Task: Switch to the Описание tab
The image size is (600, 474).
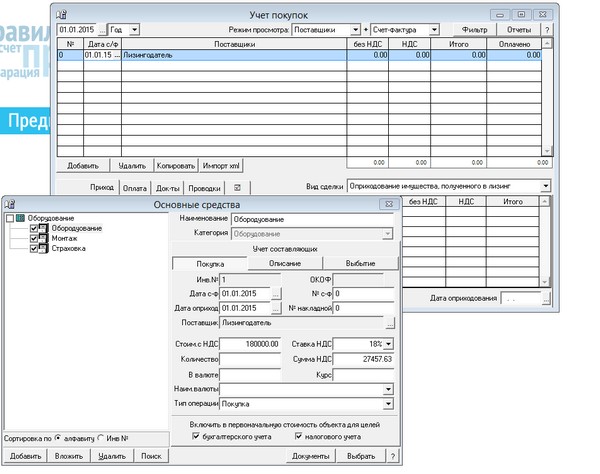Action: (284, 263)
